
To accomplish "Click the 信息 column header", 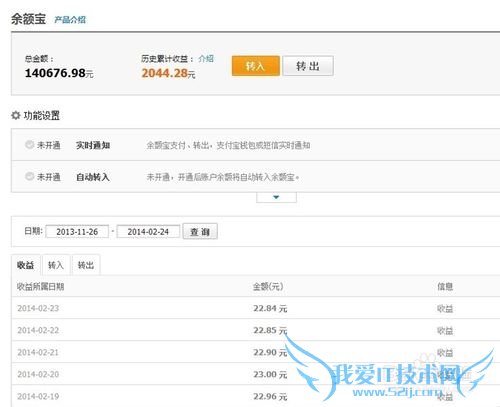I will click(x=445, y=286).
